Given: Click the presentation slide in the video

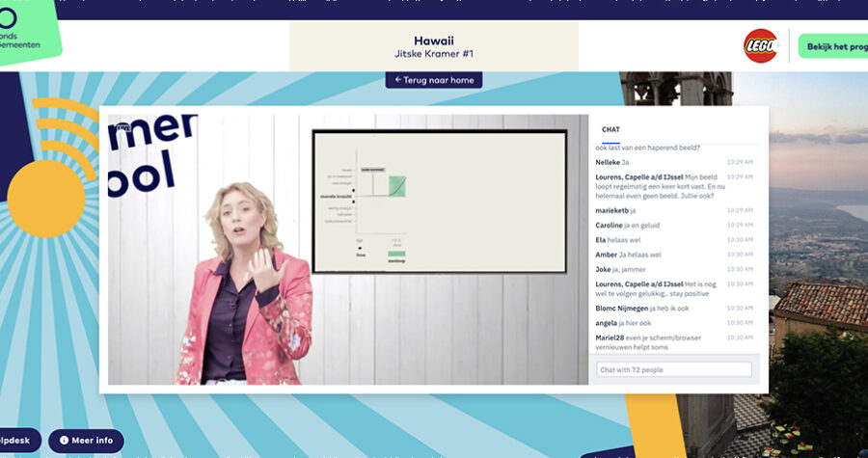Looking at the screenshot, I should [x=440, y=202].
